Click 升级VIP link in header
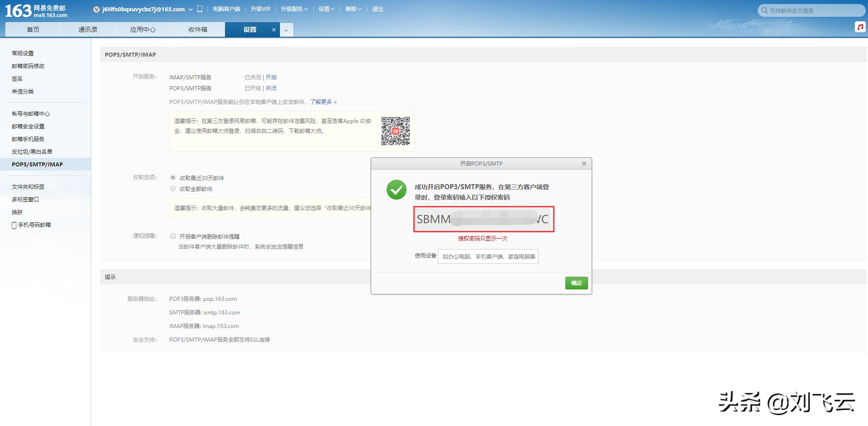 [260, 9]
